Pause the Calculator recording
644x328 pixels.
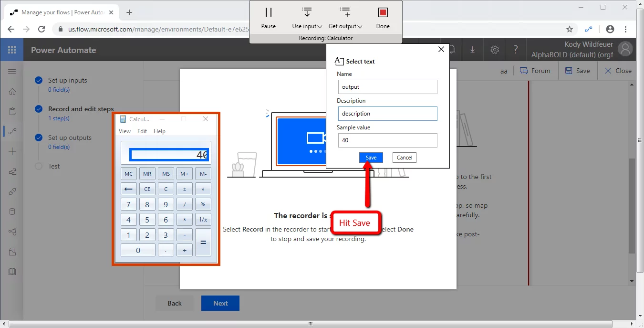[269, 18]
